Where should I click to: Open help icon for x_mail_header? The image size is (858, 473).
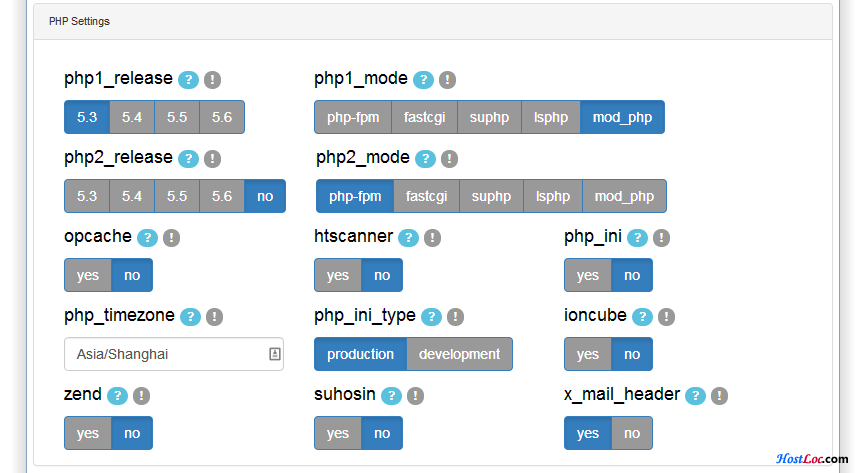click(695, 395)
